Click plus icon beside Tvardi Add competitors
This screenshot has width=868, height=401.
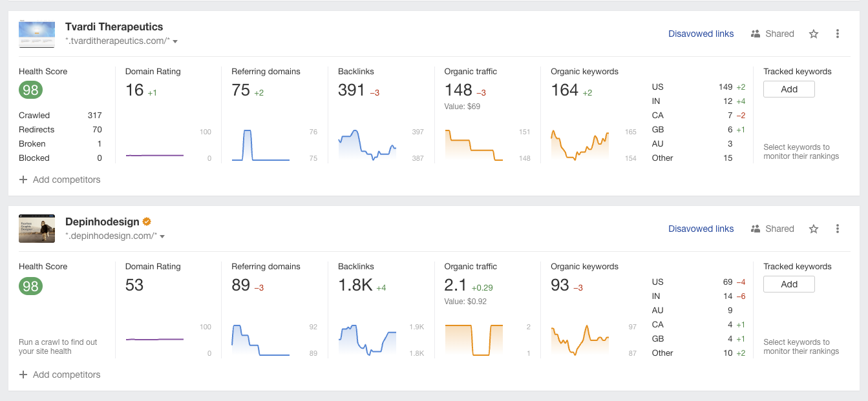(x=23, y=180)
